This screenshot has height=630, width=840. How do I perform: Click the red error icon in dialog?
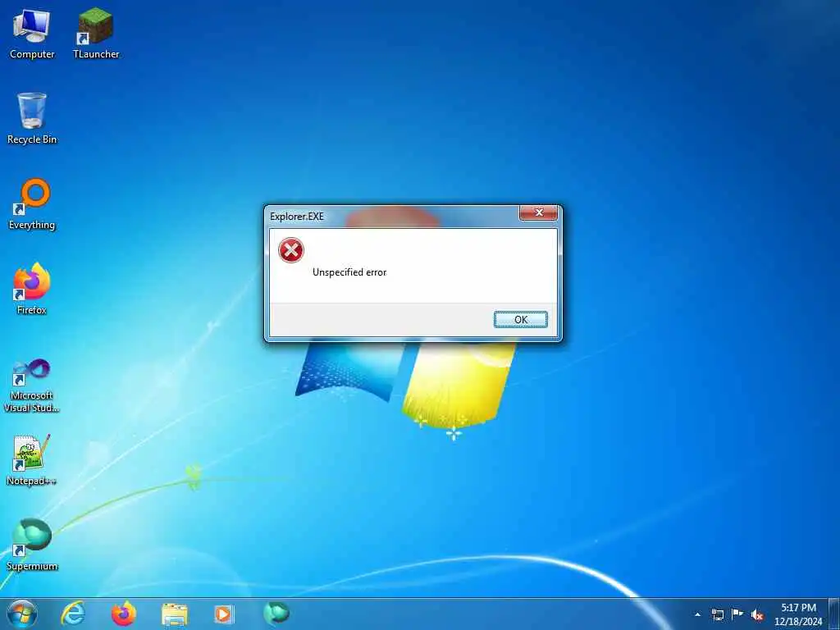[291, 250]
